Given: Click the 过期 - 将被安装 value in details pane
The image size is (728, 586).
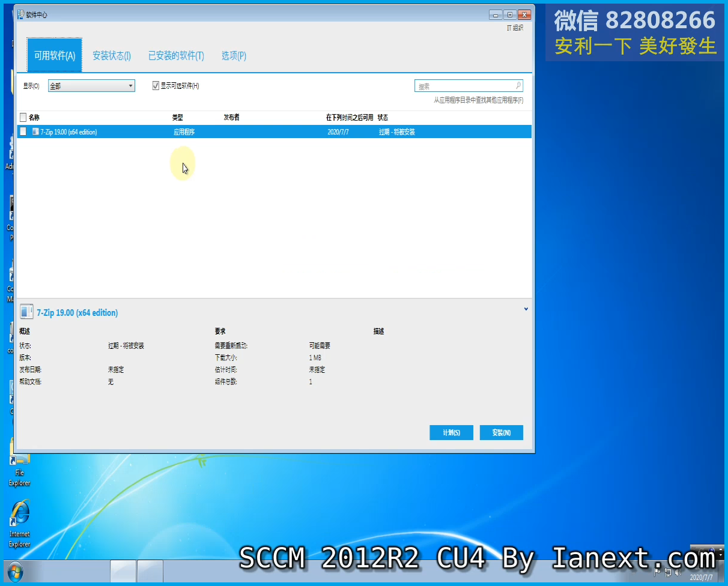Looking at the screenshot, I should click(x=126, y=346).
